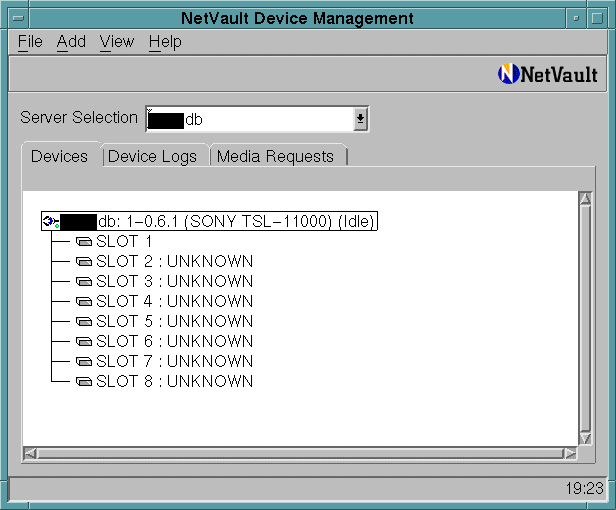Click the SLOT 7 tape icon
616x510 pixels.
coord(84,361)
